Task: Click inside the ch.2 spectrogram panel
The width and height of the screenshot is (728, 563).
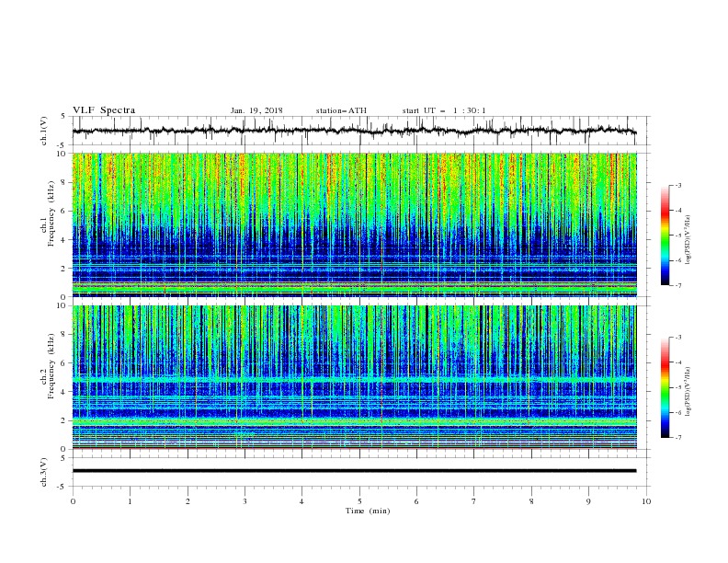Action: (x=354, y=377)
